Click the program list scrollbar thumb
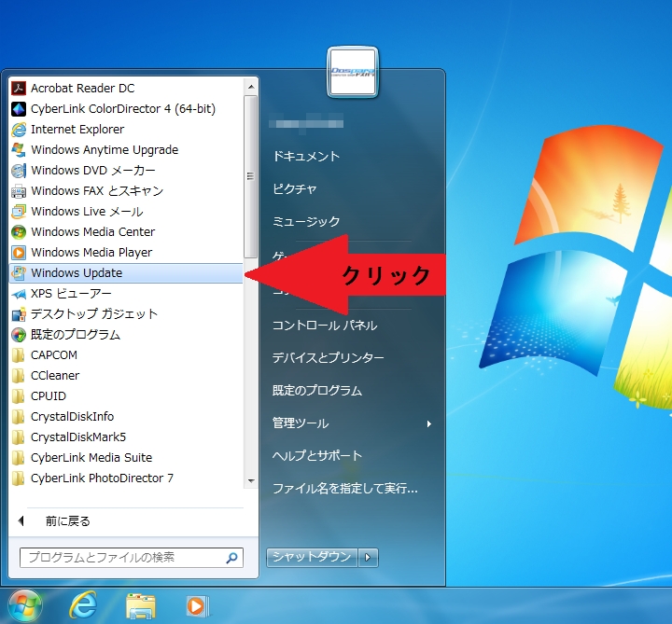Viewport: 672px width, 624px height. click(x=251, y=176)
